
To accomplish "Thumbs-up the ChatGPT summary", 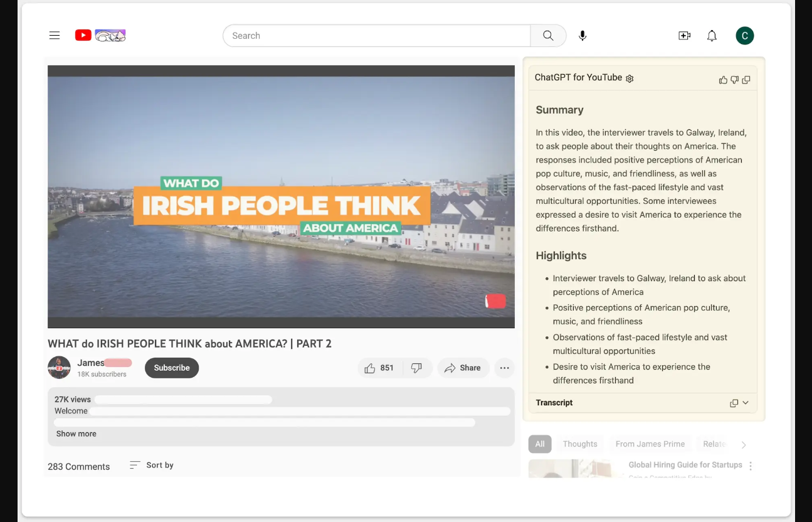I will click(x=723, y=80).
